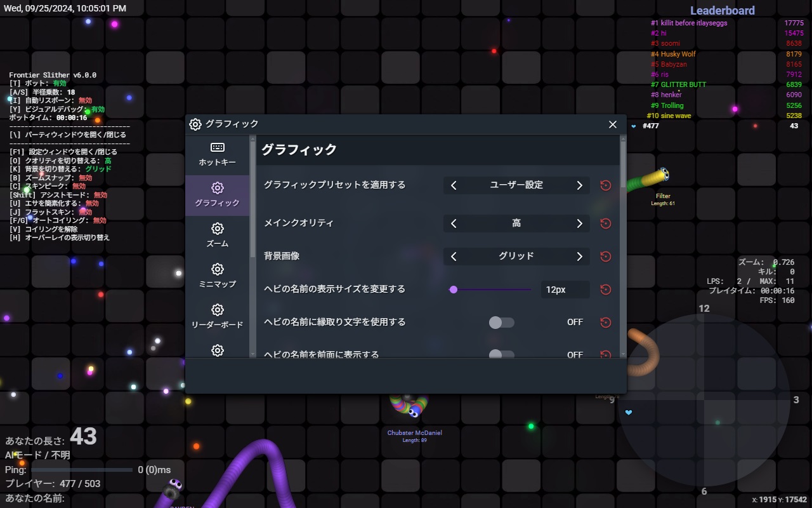
Task: Enable ヘビの名前に縁取り文字を使用する
Action: click(x=502, y=323)
